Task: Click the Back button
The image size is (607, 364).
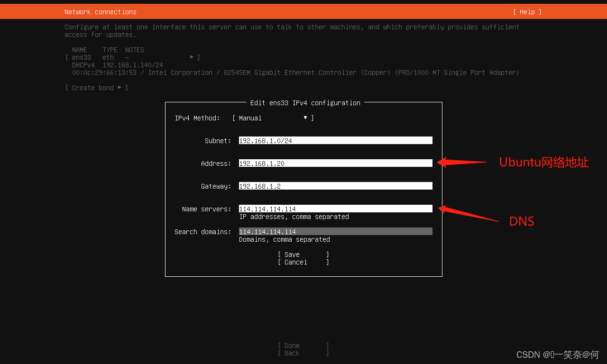Action: click(303, 353)
